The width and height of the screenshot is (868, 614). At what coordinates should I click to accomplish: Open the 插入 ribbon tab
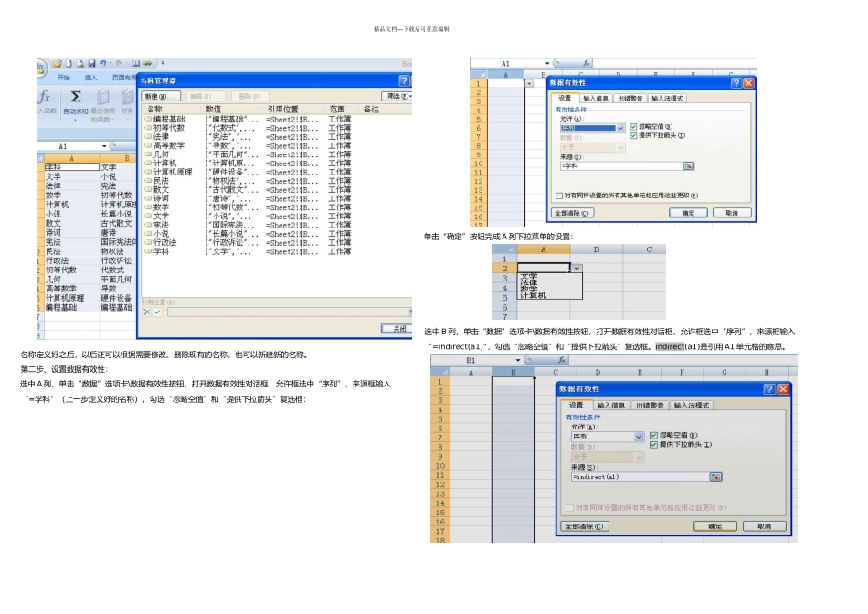[90, 78]
